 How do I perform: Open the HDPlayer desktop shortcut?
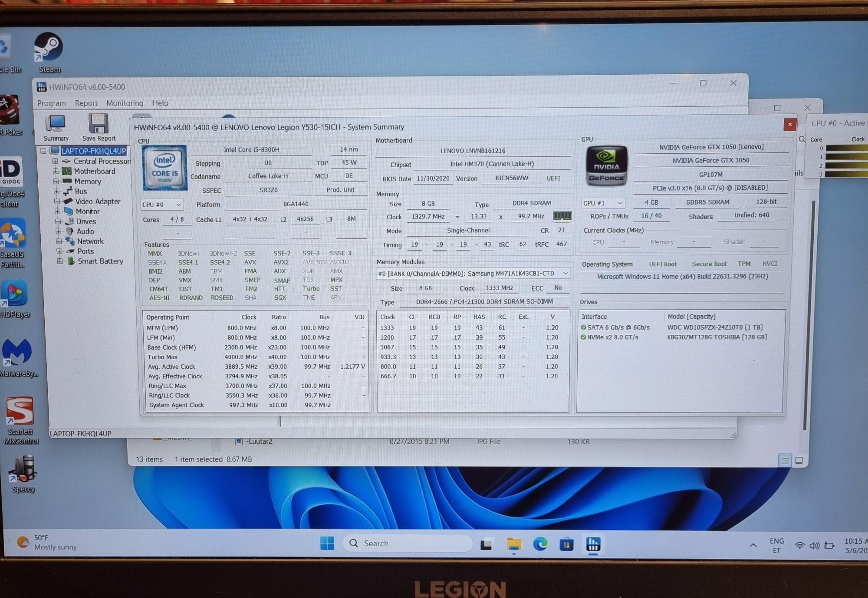pyautogui.click(x=15, y=299)
